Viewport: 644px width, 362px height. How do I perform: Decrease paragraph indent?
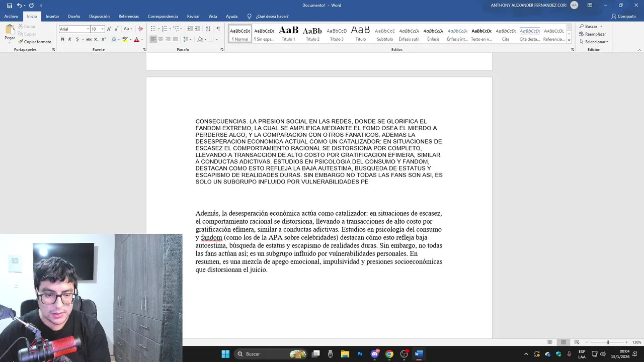[x=190, y=29]
